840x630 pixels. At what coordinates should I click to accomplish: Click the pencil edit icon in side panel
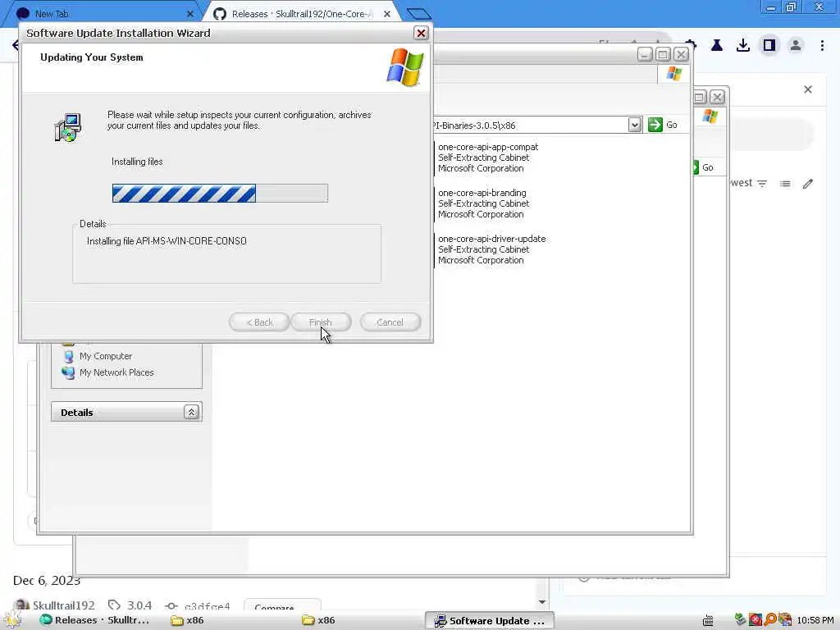(808, 184)
